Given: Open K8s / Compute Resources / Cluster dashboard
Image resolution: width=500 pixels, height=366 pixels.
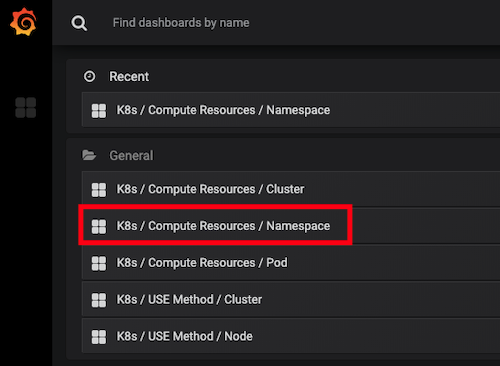Looking at the screenshot, I should [x=291, y=189].
